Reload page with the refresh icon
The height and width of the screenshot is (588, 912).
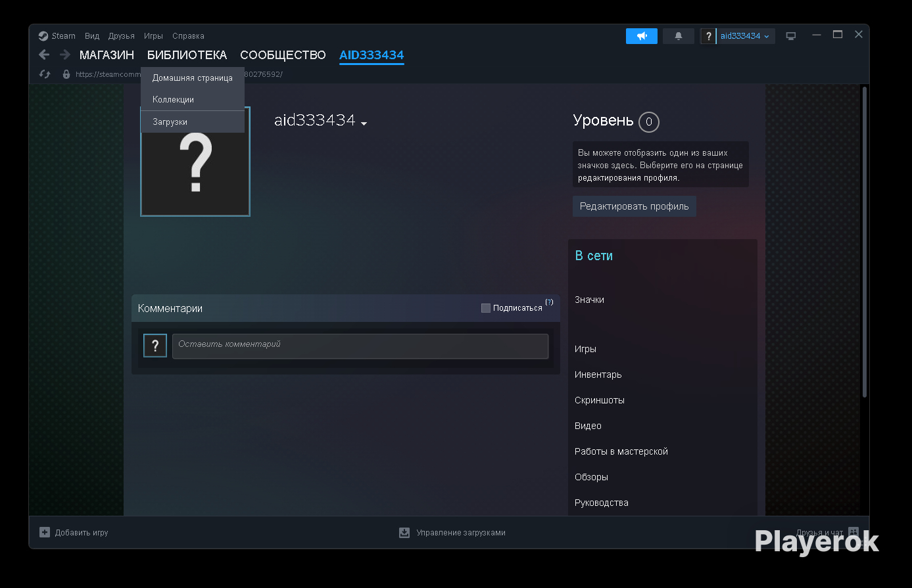pos(45,74)
